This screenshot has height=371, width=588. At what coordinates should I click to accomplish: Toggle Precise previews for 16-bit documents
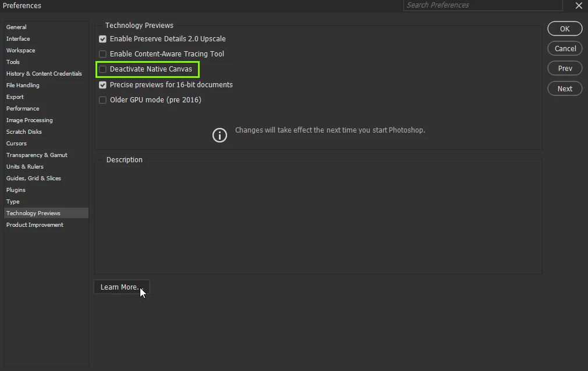click(x=102, y=85)
